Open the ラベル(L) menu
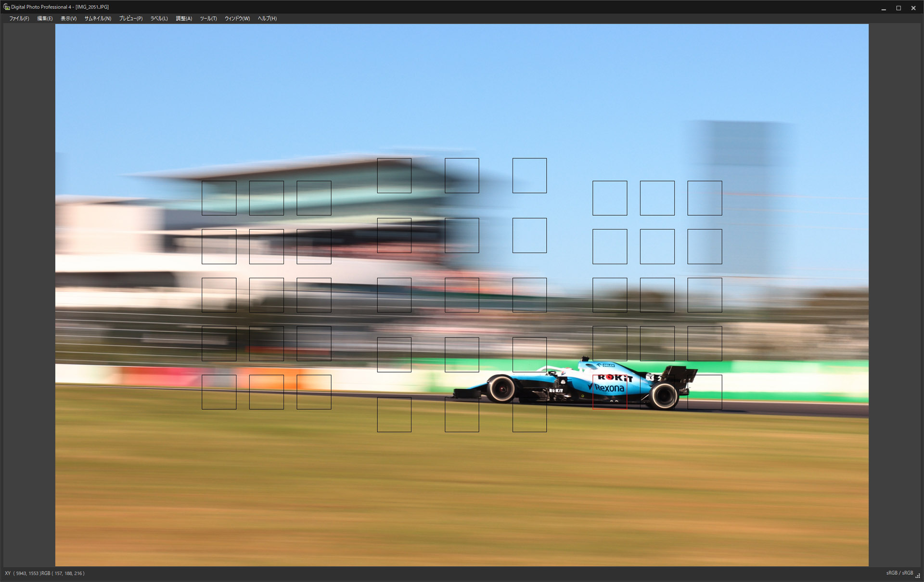This screenshot has width=924, height=582. pos(159,18)
